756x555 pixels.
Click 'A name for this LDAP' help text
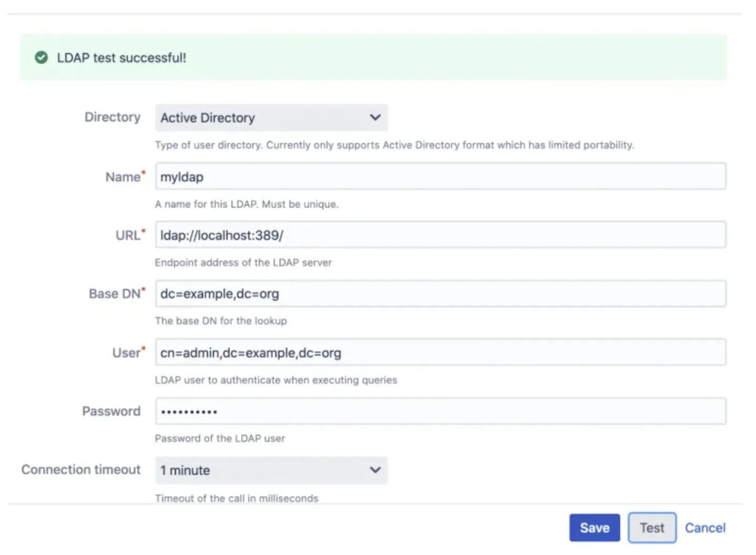pos(247,204)
